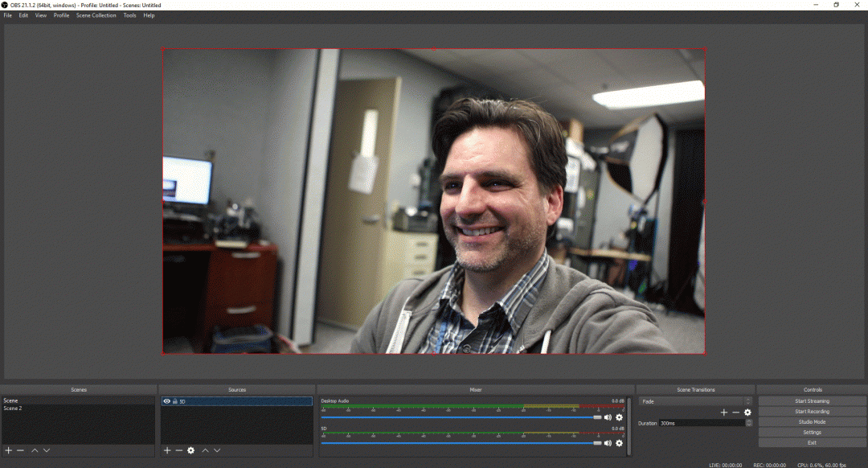Viewport: 868px width, 468px height.
Task: Open source properties gear in Sources panel
Action: point(191,450)
